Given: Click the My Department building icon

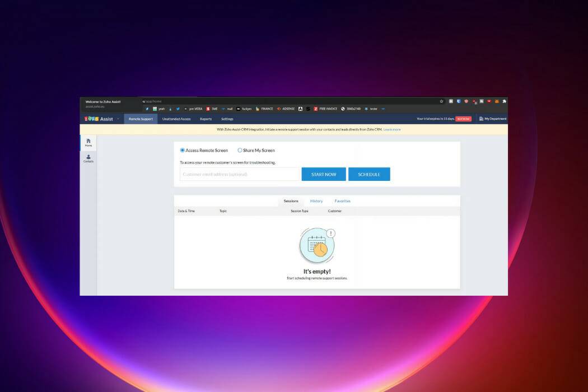Looking at the screenshot, I should tap(480, 118).
